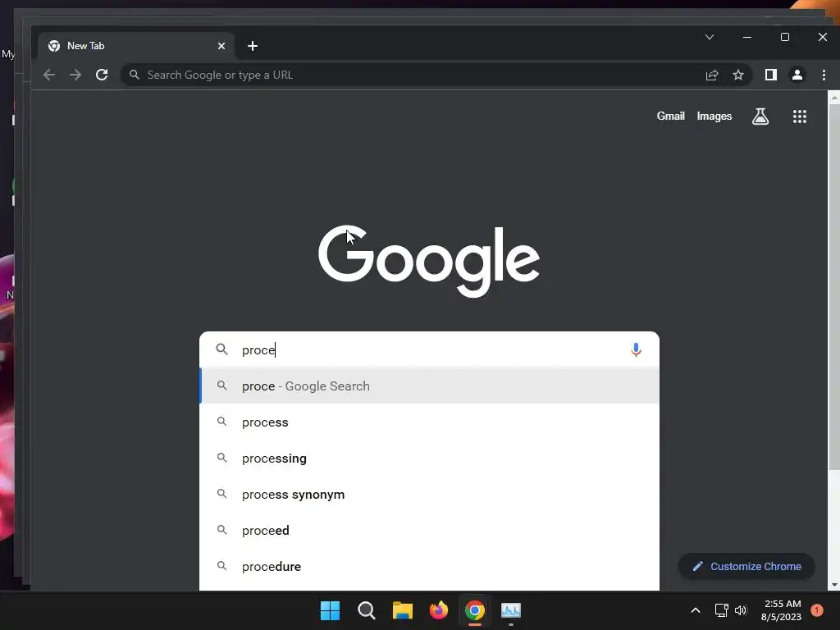840x630 pixels.
Task: Launch Firefox from the taskbar
Action: tap(439, 610)
